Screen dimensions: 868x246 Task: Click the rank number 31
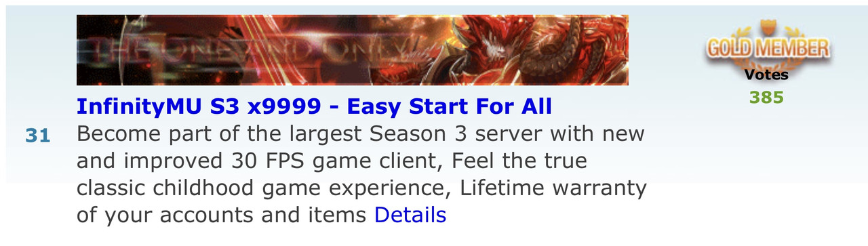coord(38,136)
